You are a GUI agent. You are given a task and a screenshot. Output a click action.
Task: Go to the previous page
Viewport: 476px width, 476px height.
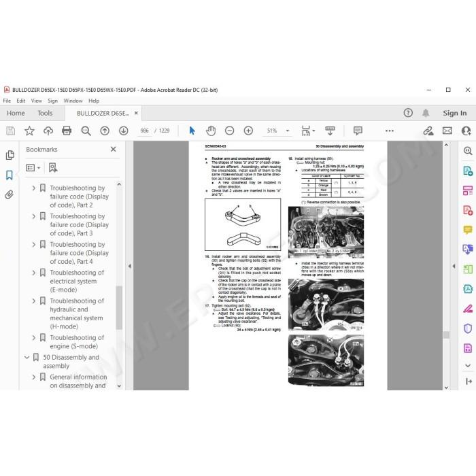[x=105, y=131]
